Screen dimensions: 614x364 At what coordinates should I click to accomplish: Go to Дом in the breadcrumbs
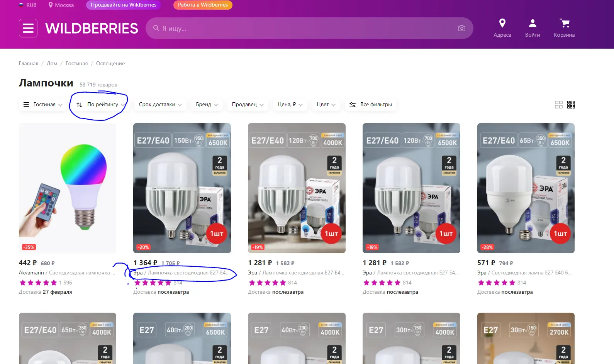(x=52, y=64)
